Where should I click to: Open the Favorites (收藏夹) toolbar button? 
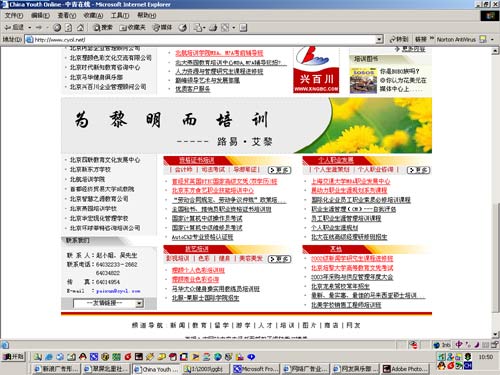133,28
